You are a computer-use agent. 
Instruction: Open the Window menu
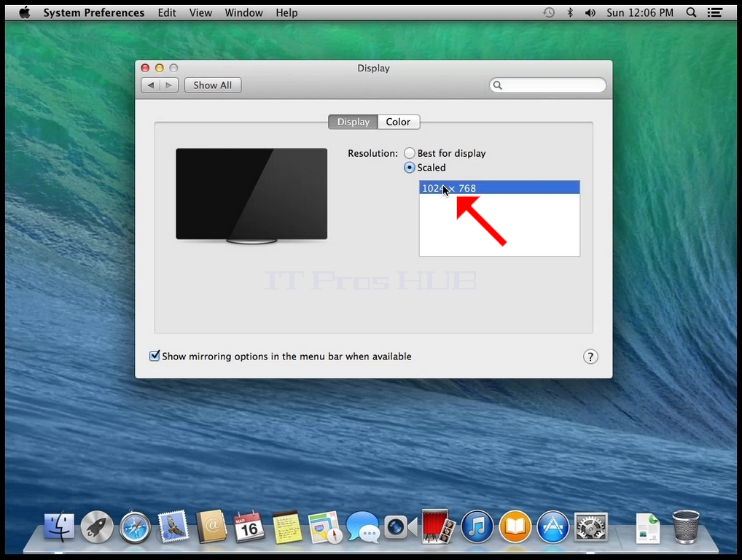(243, 13)
